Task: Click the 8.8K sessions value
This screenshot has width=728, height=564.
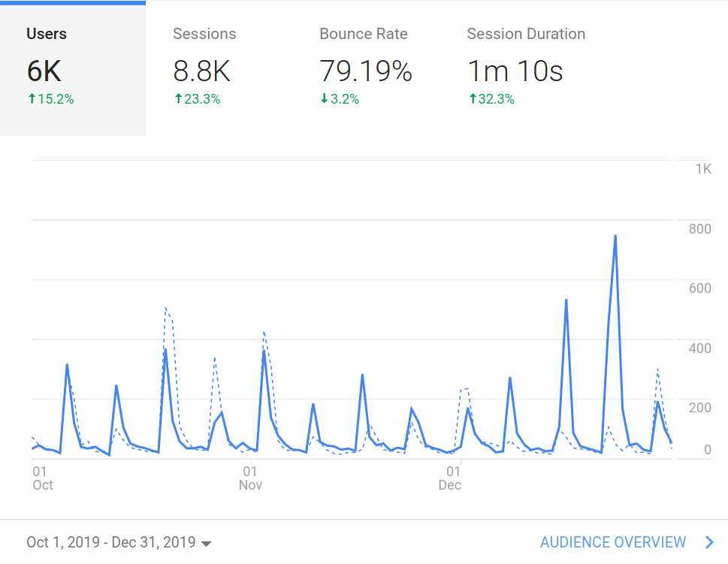Action: pos(201,71)
